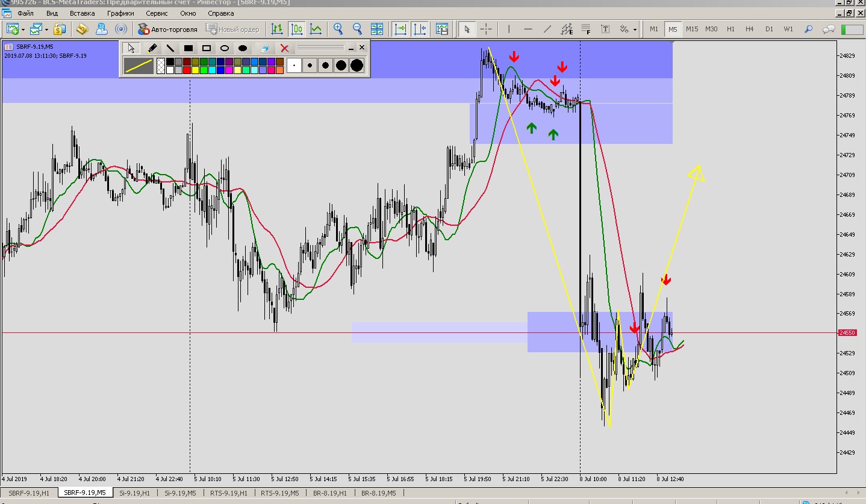Select the eraser tool in drawing palette
The image size is (866, 504).
coord(264,48)
